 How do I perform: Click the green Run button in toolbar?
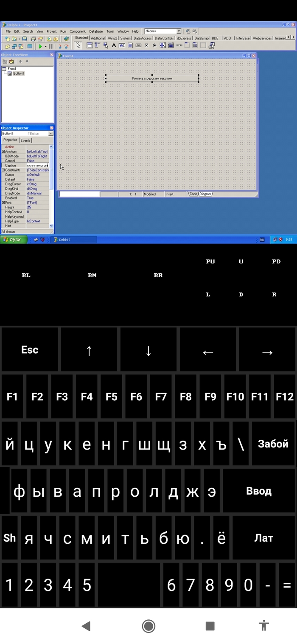[x=40, y=46]
